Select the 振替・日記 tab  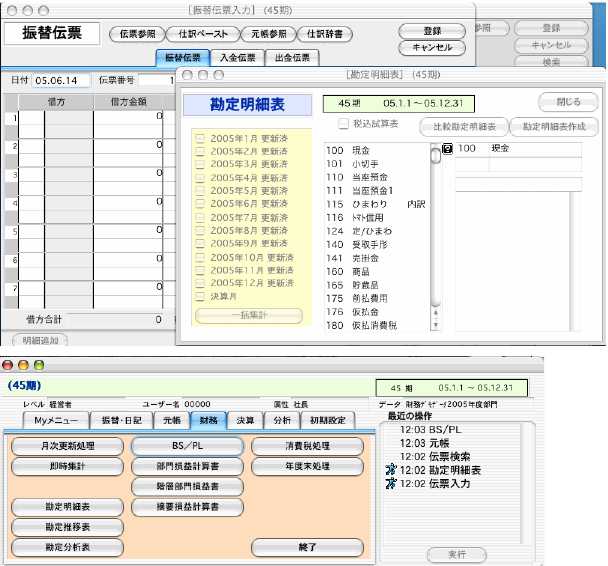121,420
